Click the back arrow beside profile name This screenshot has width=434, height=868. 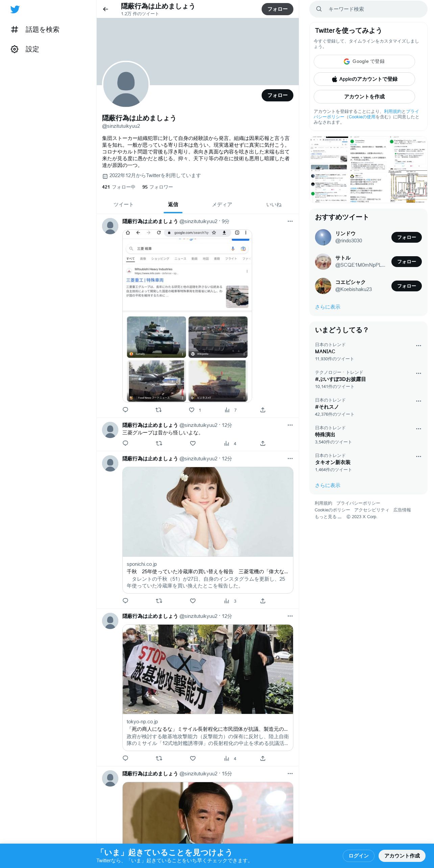[105, 9]
